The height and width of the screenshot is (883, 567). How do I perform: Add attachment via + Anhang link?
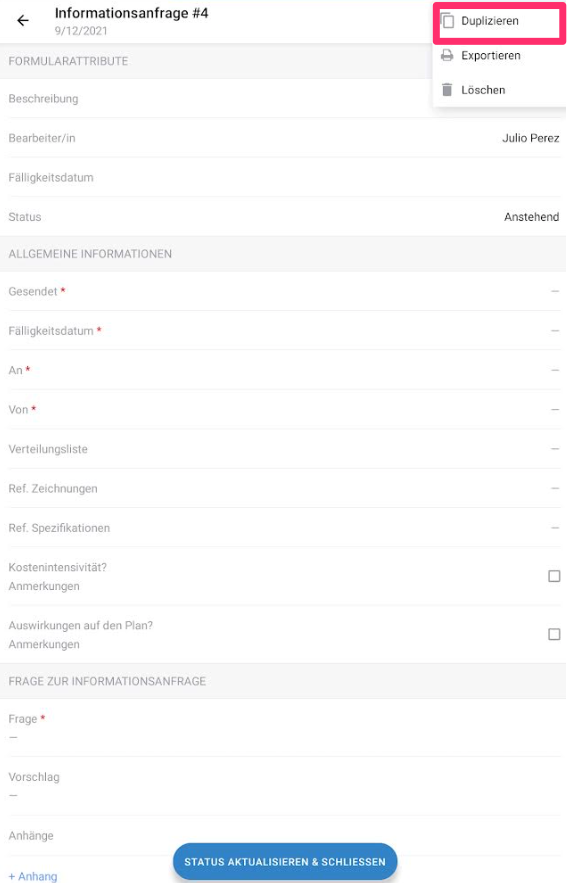coord(33,876)
